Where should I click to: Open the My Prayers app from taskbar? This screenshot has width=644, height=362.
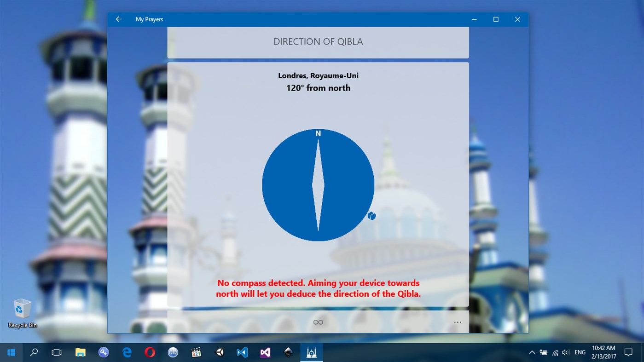coord(312,352)
